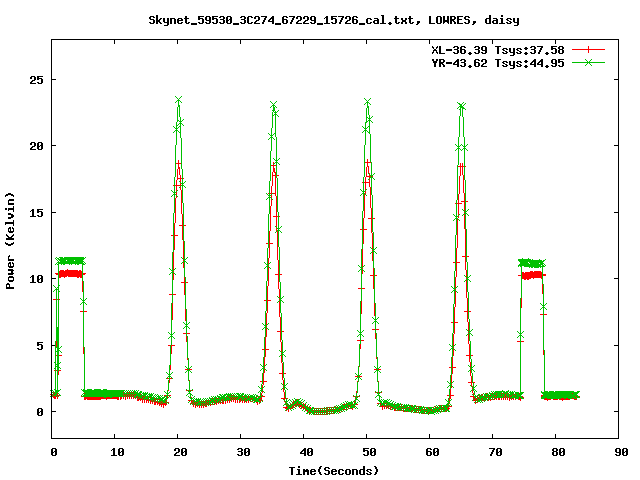Image resolution: width=640 pixels, height=480 pixels.
Task: Click y-axis tick label 20
Action: 36,146
